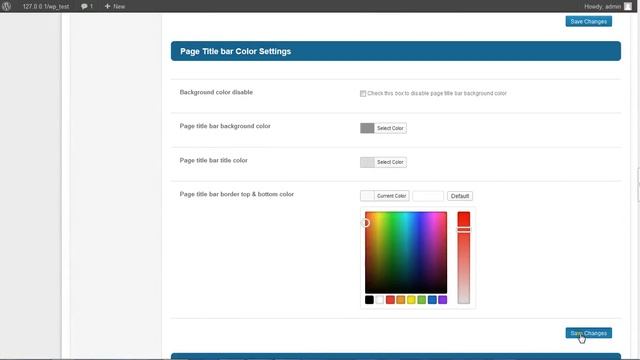Open the 127.0.0.1/wp_test site menu
The image size is (640, 360).
tap(46, 6)
